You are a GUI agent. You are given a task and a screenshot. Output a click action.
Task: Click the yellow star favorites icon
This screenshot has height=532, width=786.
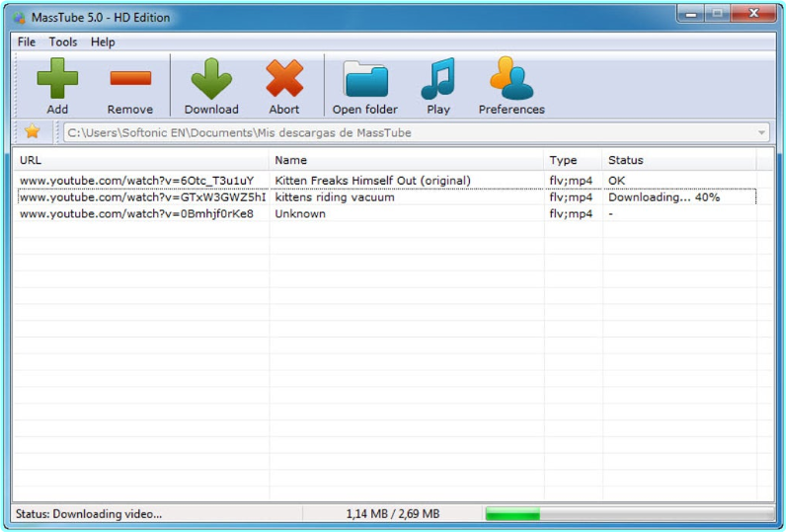(32, 131)
